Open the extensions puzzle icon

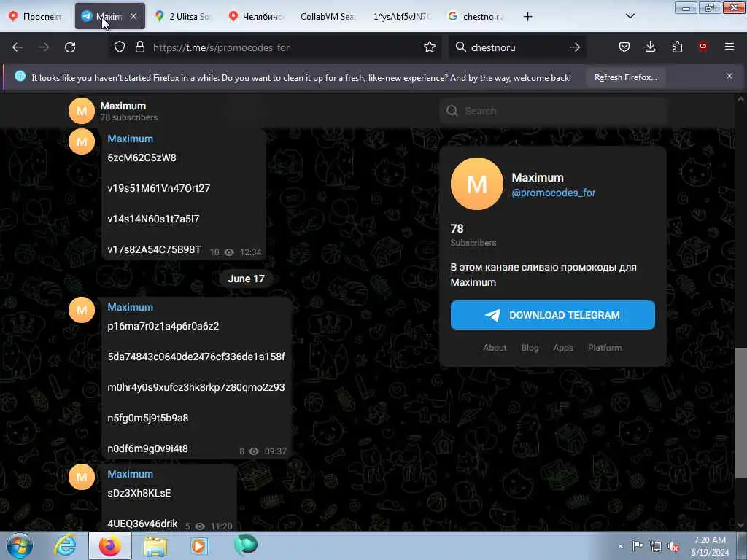(677, 47)
